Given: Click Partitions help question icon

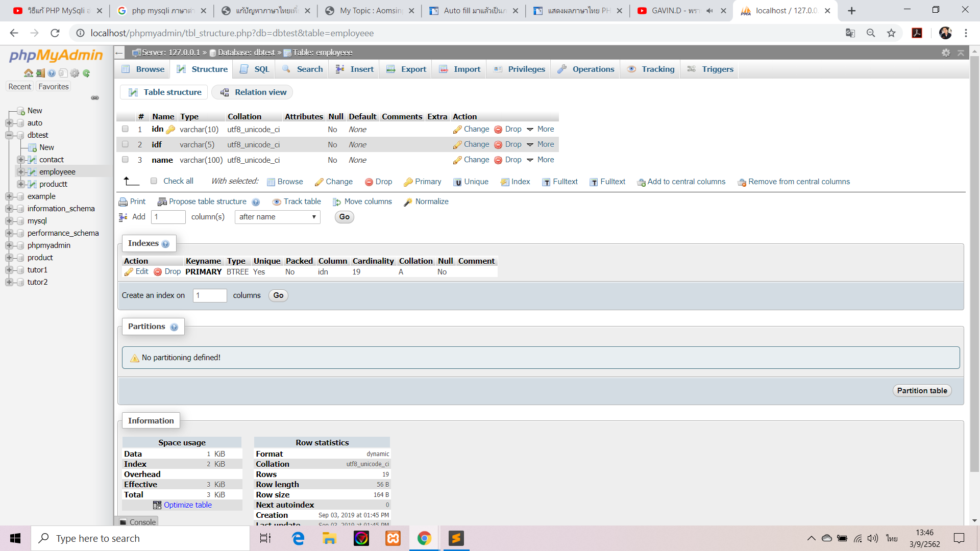Looking at the screenshot, I should click(x=174, y=327).
